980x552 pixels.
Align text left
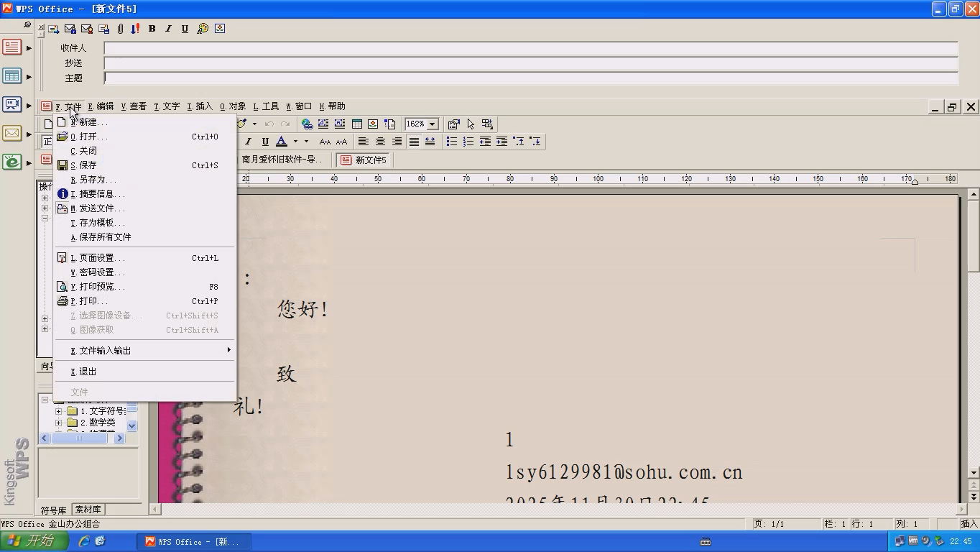tap(364, 142)
